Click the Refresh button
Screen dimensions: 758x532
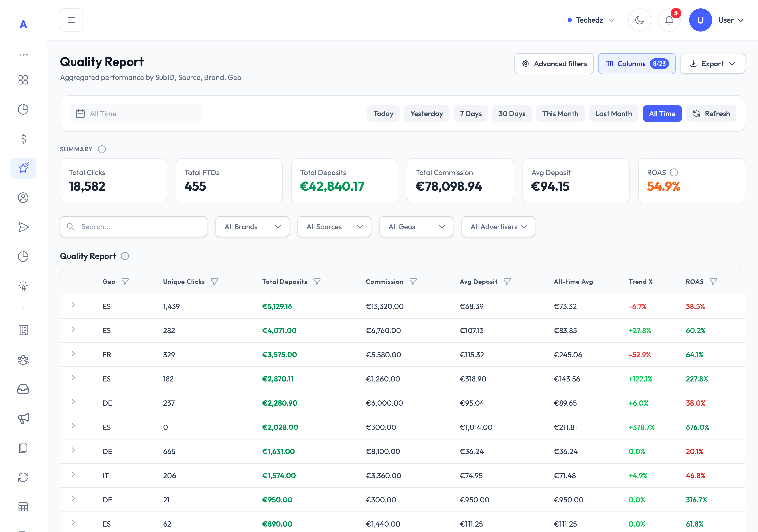coord(711,114)
